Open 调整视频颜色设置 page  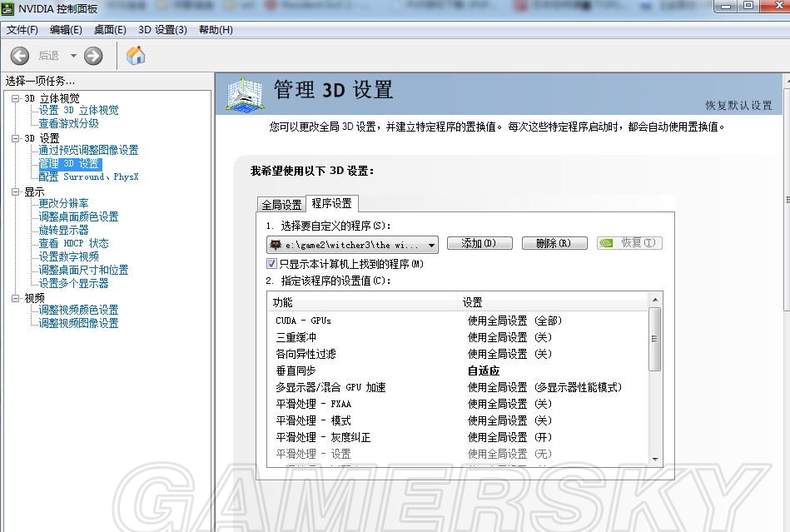coord(78,310)
